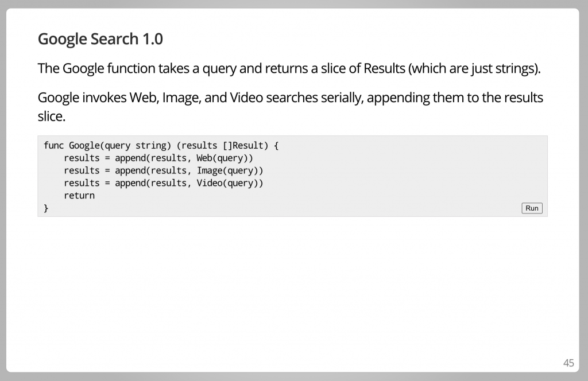Viewport: 588px width, 381px height.
Task: Click the slide number 45
Action: pyautogui.click(x=568, y=363)
